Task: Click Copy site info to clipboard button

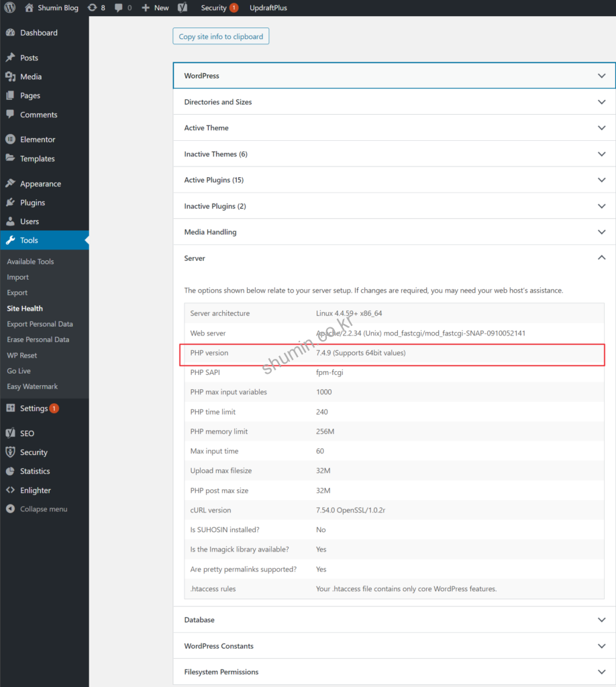Action: pos(221,36)
